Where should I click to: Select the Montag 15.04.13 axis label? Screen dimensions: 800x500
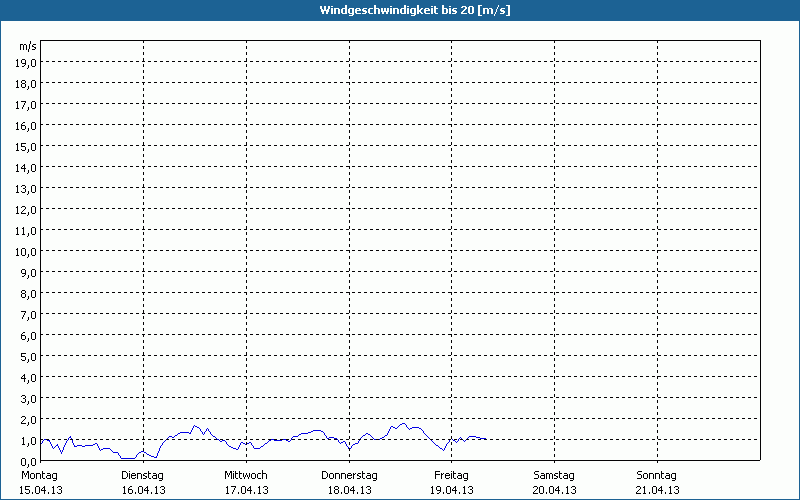pyautogui.click(x=40, y=483)
